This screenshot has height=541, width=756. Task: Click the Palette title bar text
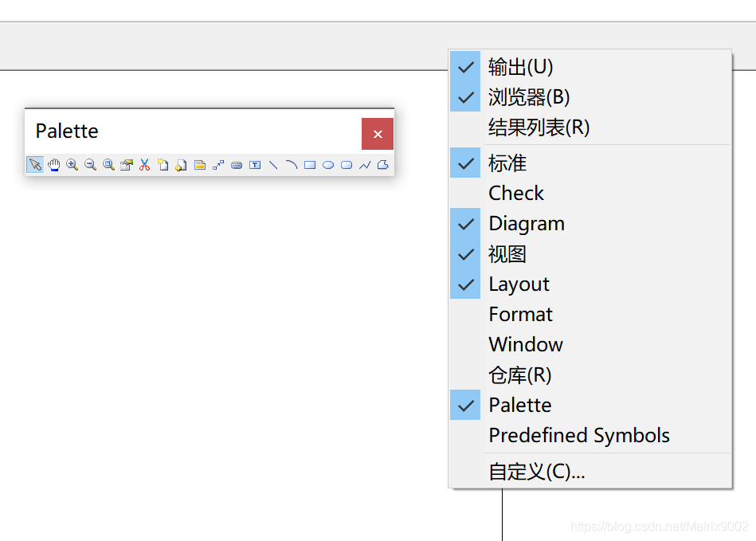coord(67,131)
